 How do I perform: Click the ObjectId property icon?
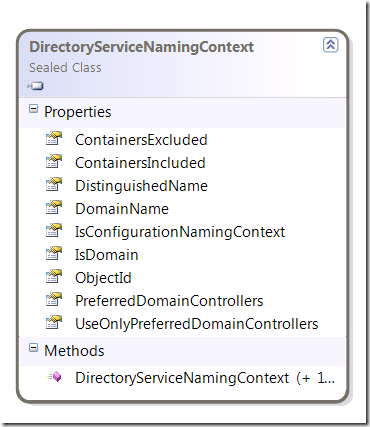pos(54,276)
